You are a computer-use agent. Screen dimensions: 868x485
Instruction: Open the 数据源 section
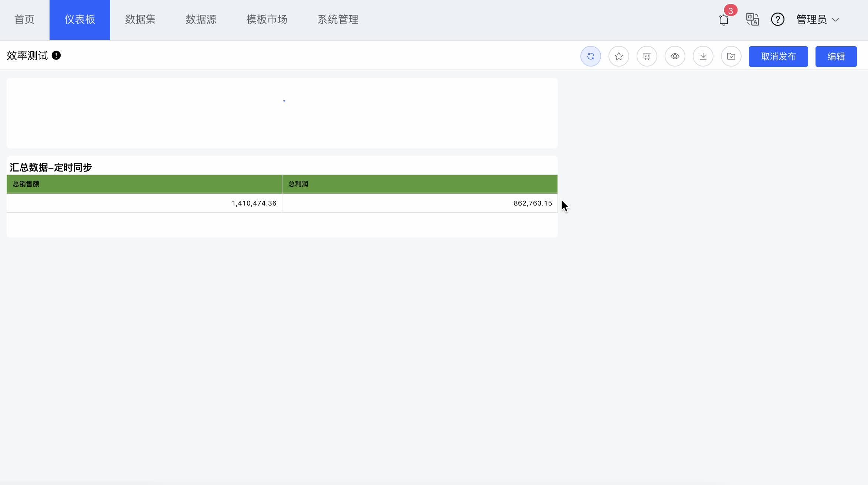pyautogui.click(x=201, y=20)
